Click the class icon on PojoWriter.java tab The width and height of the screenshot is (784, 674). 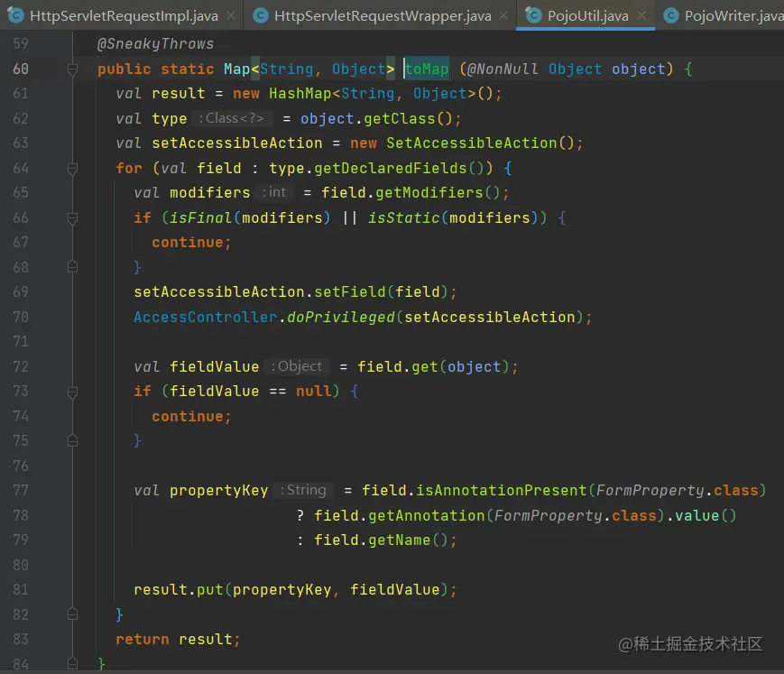670,16
